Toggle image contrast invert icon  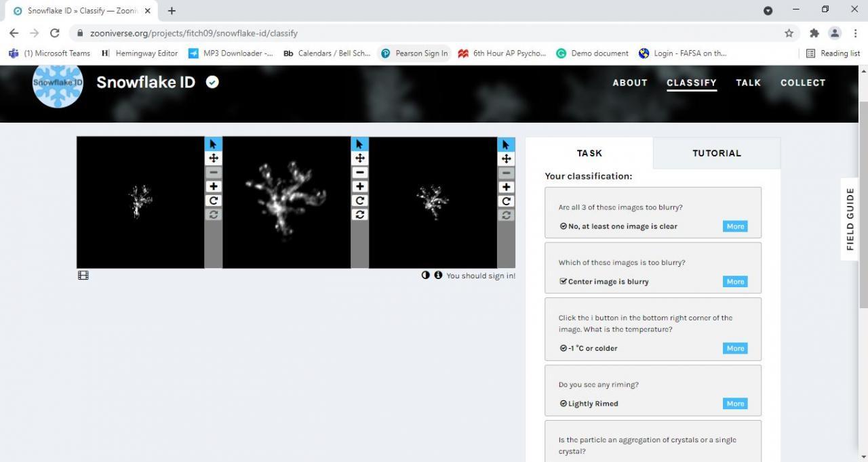click(426, 275)
